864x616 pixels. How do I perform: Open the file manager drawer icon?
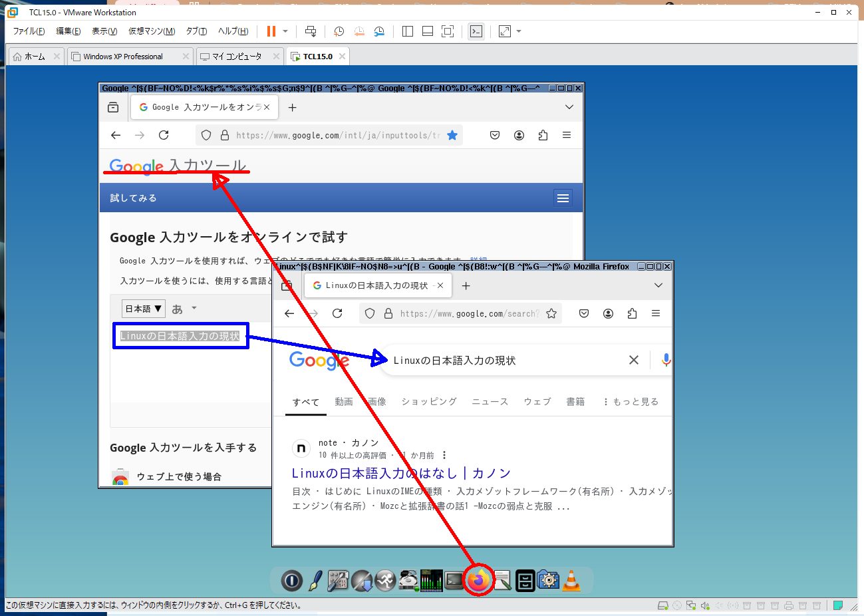click(525, 579)
